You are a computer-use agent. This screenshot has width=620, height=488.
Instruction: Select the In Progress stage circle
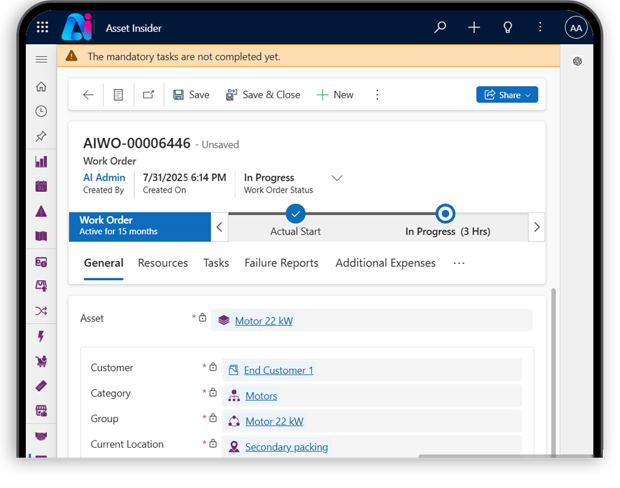click(445, 214)
